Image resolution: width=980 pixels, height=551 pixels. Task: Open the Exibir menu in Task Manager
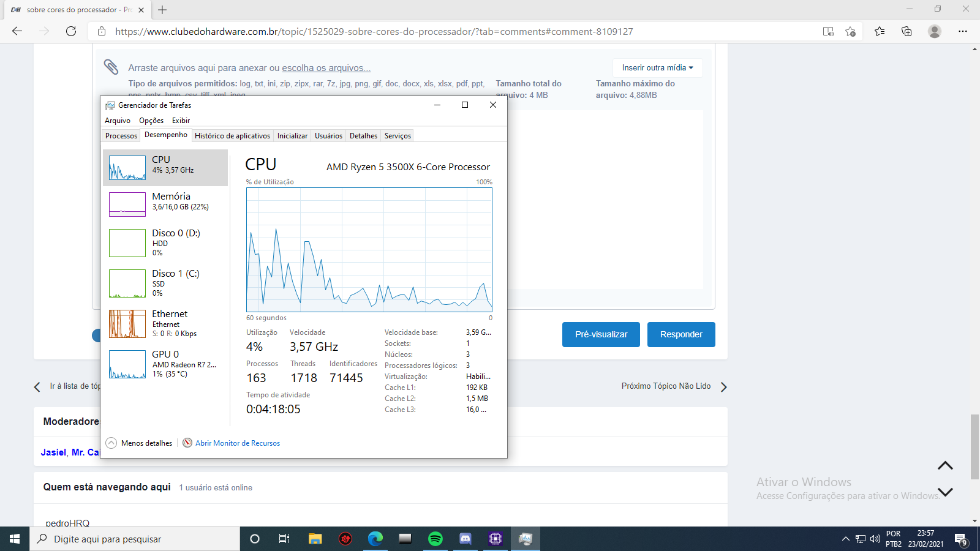pos(181,121)
